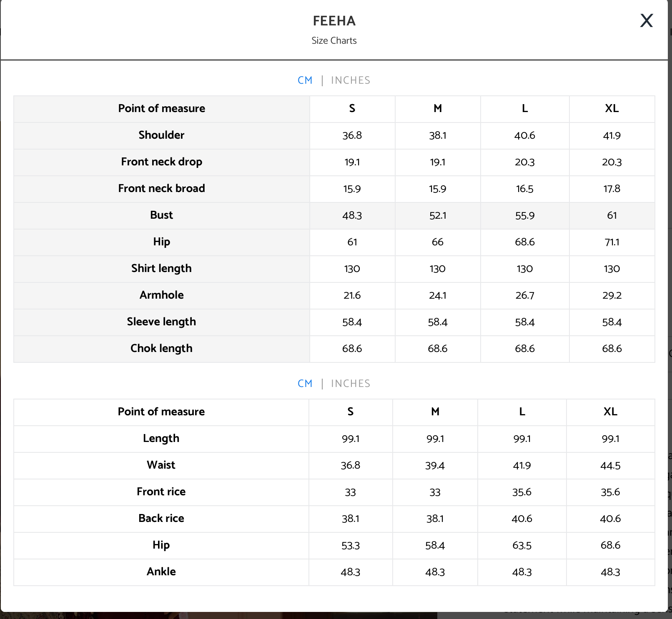Click the Bust row label
The height and width of the screenshot is (619, 672).
[161, 215]
